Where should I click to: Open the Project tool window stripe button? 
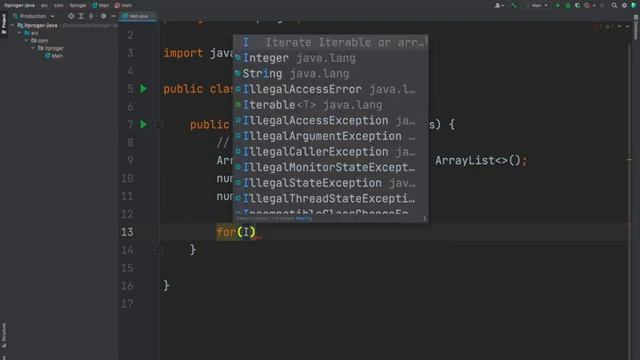[x=4, y=24]
